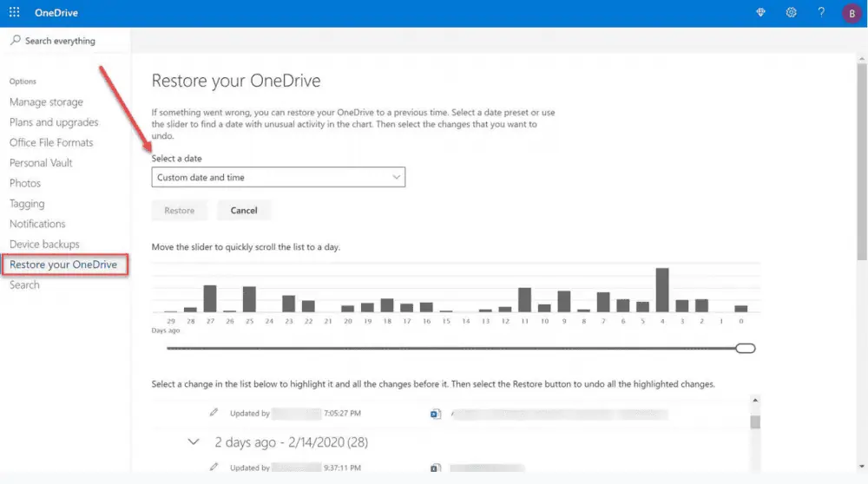Select Restore your OneDrive option
This screenshot has width=868, height=484.
65,265
